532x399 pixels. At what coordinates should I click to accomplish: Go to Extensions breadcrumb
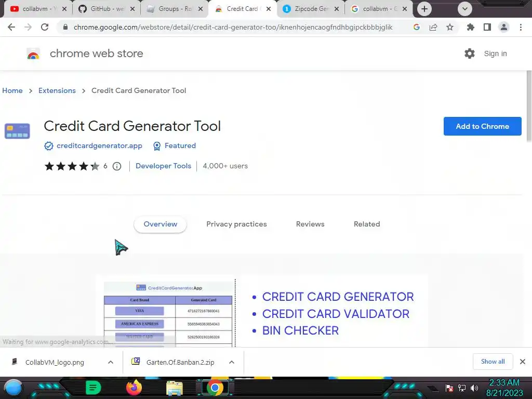[x=57, y=90]
